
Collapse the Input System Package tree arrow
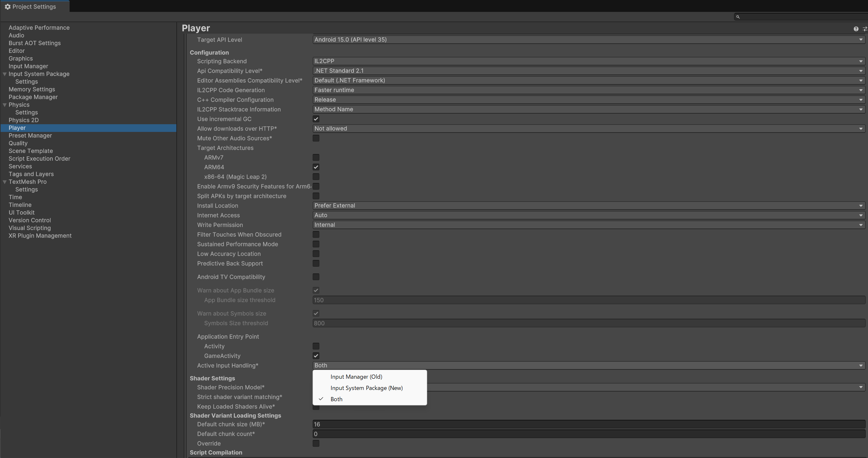tap(5, 74)
